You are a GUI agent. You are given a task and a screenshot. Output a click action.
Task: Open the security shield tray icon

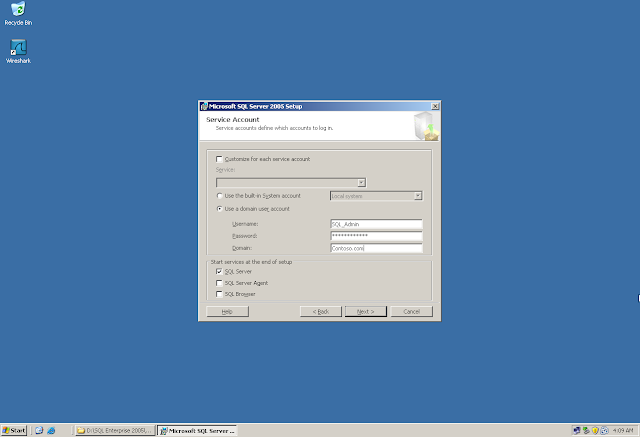(x=595, y=430)
